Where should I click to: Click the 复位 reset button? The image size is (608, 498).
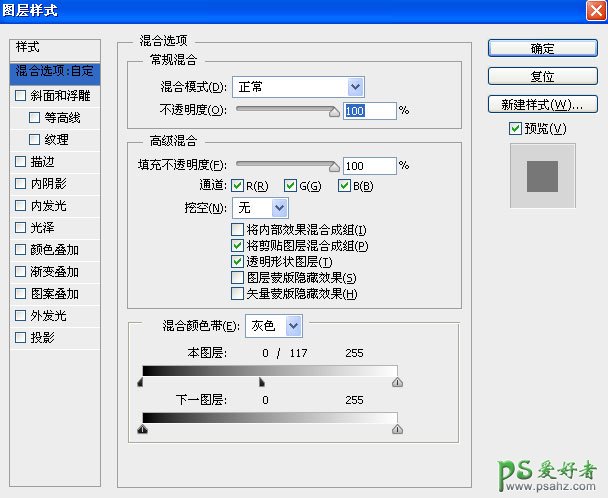click(x=542, y=76)
